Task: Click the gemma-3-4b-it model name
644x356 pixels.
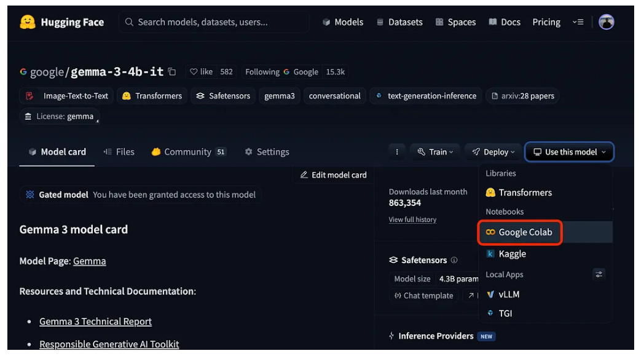Action: pyautogui.click(x=117, y=72)
